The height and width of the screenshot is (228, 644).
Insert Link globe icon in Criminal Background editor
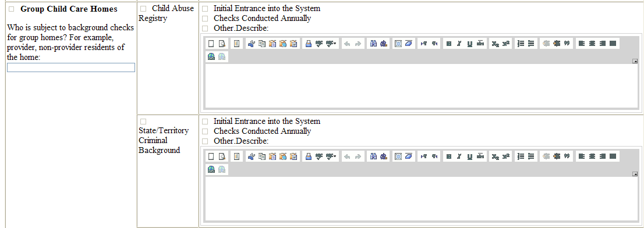tap(211, 170)
